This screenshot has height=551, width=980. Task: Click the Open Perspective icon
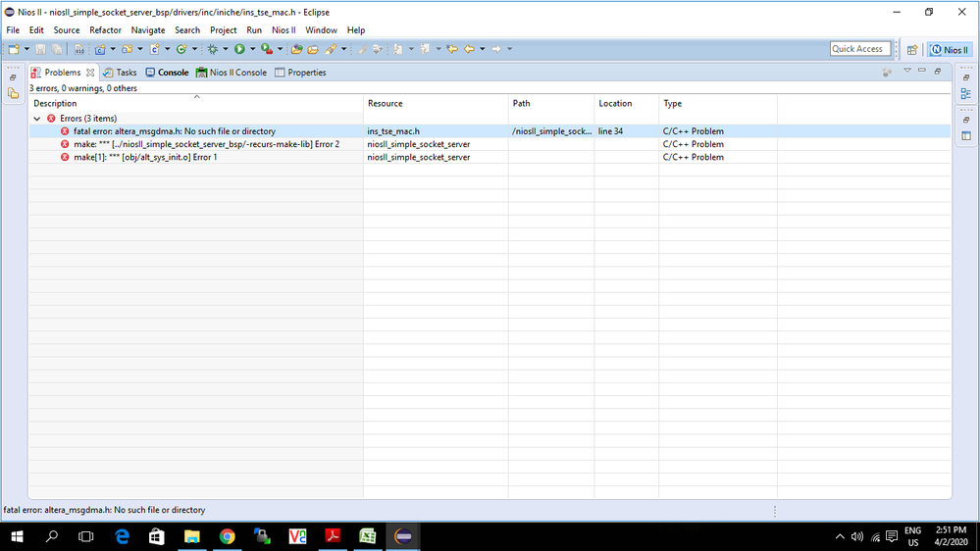click(911, 50)
